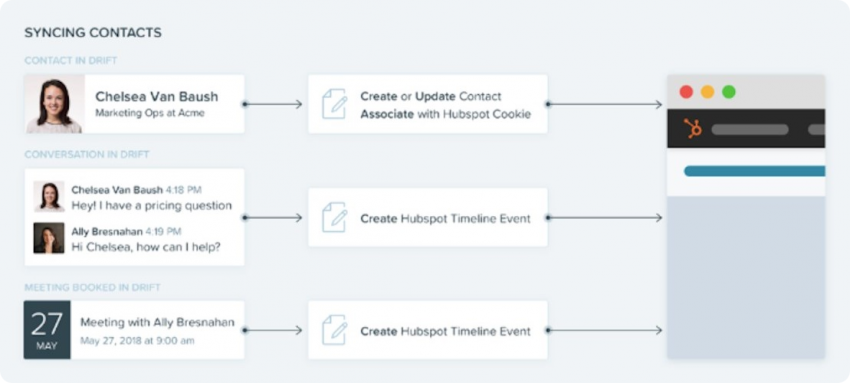The image size is (850, 383).
Task: Click the 'Hi Chelsea, how can I help?' reply
Action: [x=146, y=247]
